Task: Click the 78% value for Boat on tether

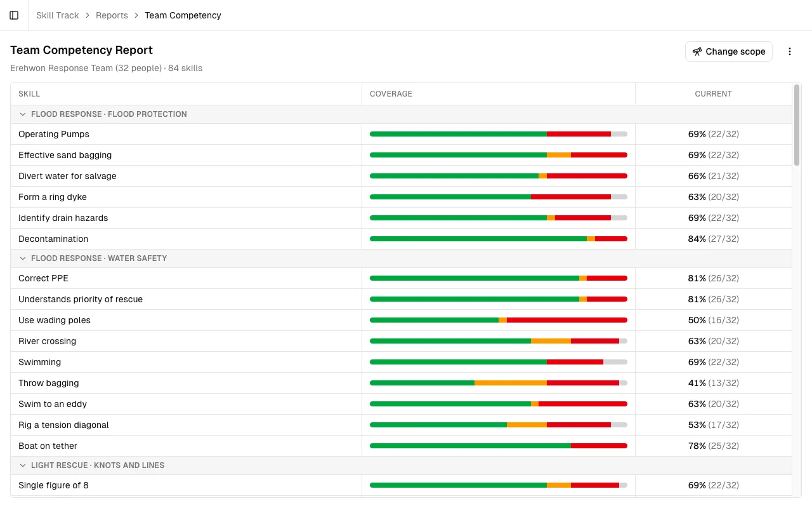Action: [697, 446]
